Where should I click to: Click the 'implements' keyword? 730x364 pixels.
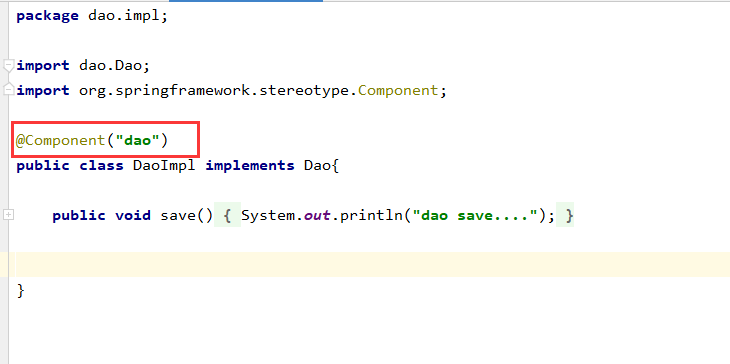point(250,165)
